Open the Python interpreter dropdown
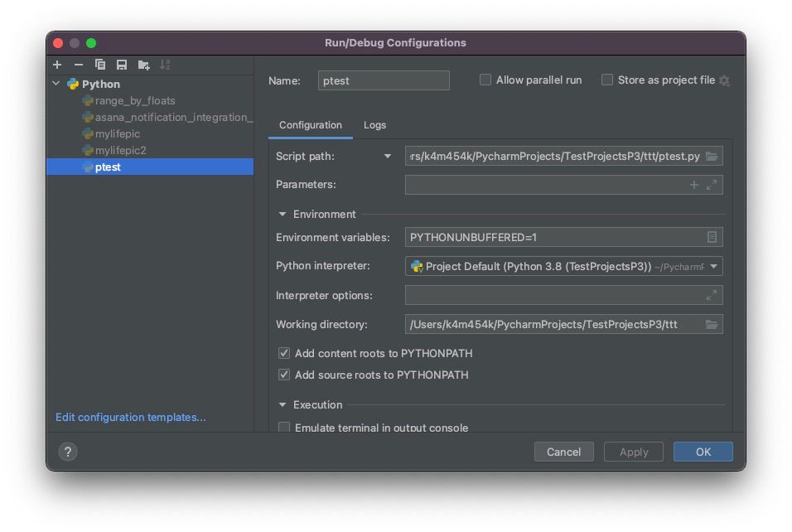This screenshot has height=532, width=792. click(714, 267)
